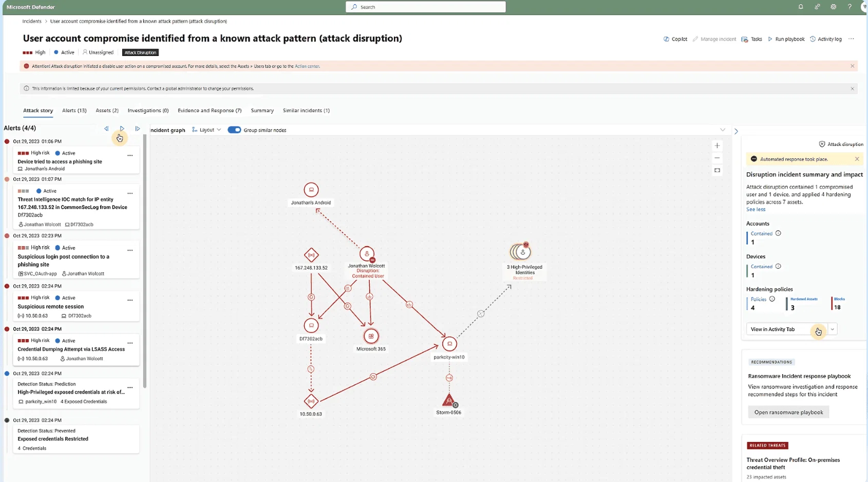Skip to next alert in alerts list
Viewport: 868px width, 482px height.
(x=138, y=128)
